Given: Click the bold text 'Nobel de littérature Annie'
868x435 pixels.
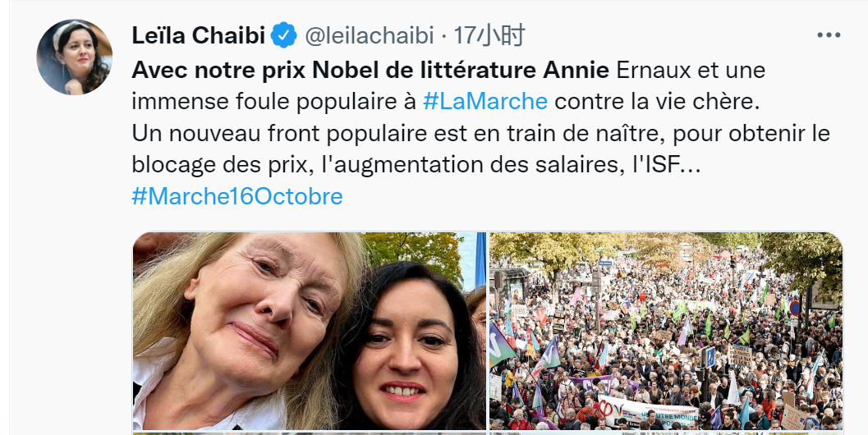Looking at the screenshot, I should click(461, 71).
